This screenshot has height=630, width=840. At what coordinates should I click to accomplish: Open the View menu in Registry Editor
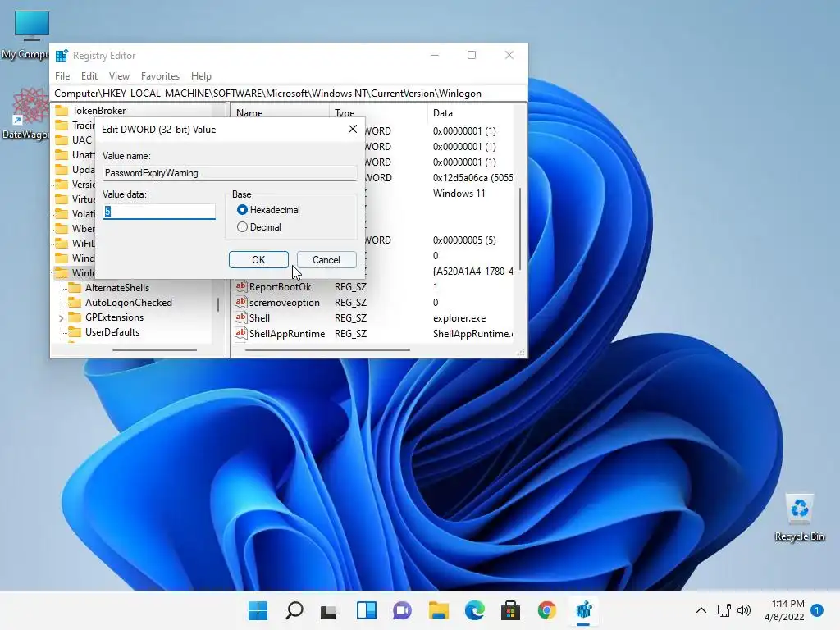pyautogui.click(x=119, y=76)
